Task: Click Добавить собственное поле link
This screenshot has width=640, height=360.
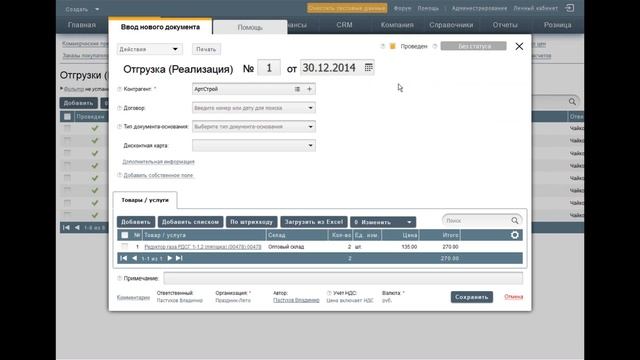Action: pyautogui.click(x=158, y=175)
